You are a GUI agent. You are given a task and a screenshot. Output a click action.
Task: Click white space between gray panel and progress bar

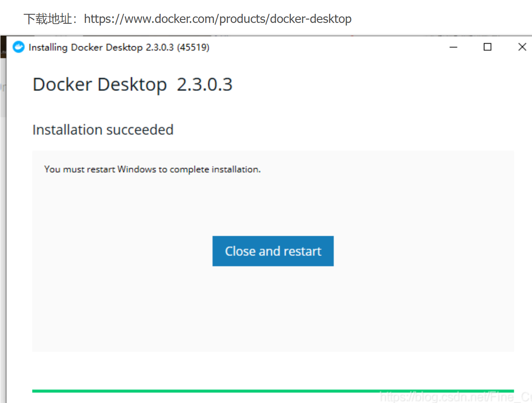click(x=273, y=370)
